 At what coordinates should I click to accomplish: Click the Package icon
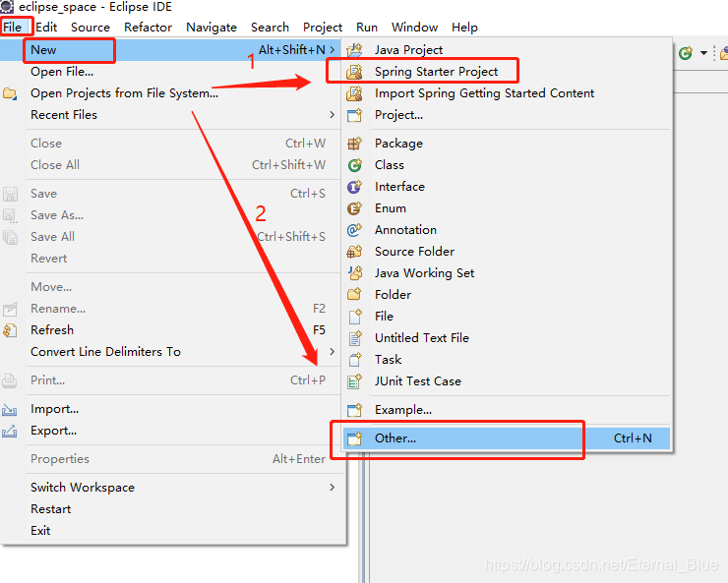coord(355,144)
